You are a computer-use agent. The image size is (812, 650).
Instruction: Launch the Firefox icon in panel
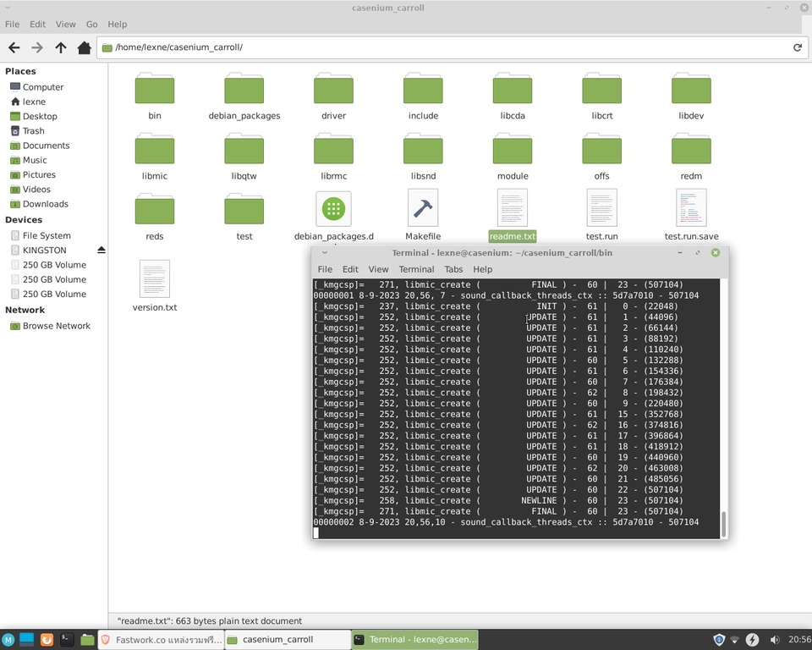coord(47,640)
